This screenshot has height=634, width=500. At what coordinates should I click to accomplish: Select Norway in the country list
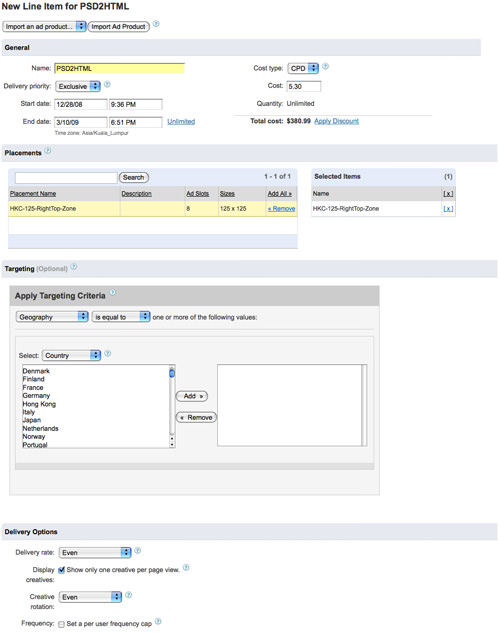point(34,437)
